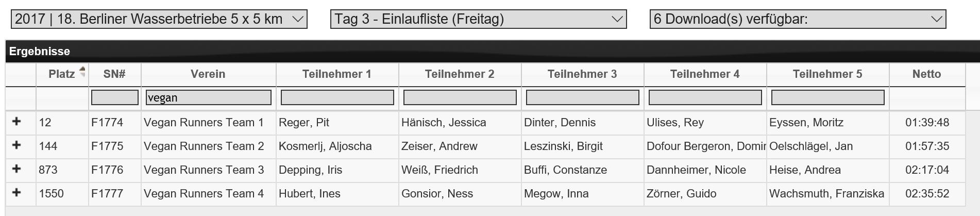Sort by the Verein column header
980x216 pixels.
point(208,74)
